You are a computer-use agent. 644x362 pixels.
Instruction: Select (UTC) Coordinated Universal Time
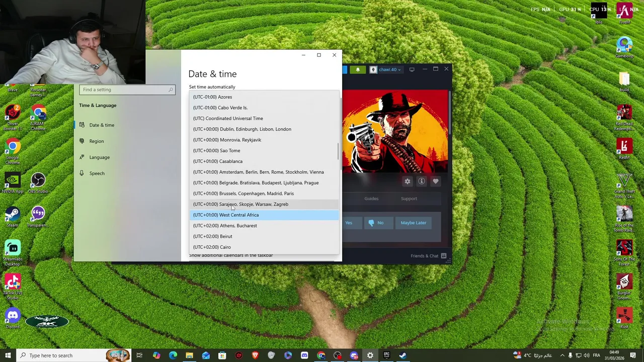tap(265, 118)
